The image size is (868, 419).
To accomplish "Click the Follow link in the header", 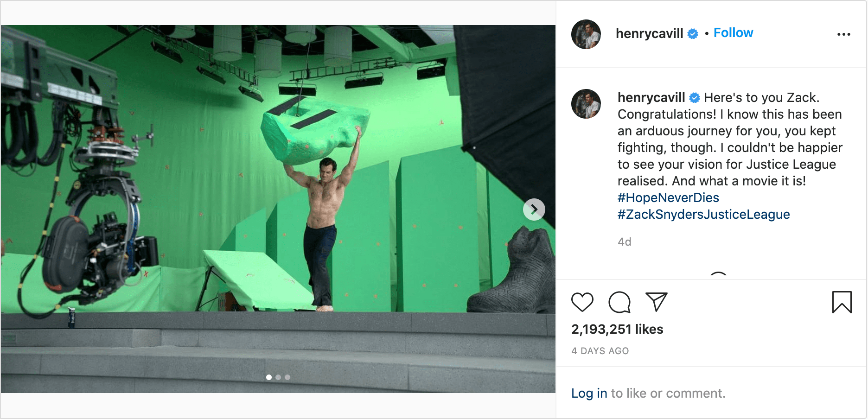I will click(x=733, y=33).
